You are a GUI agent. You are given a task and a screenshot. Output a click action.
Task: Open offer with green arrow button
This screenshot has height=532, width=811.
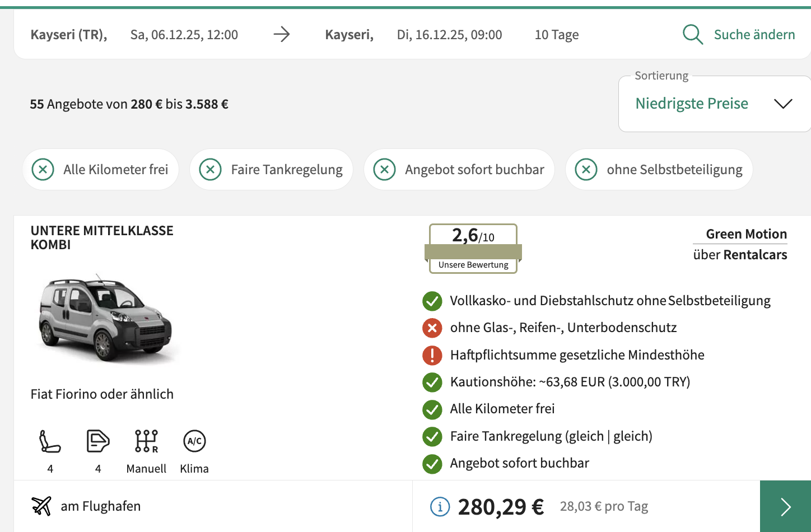(x=785, y=506)
